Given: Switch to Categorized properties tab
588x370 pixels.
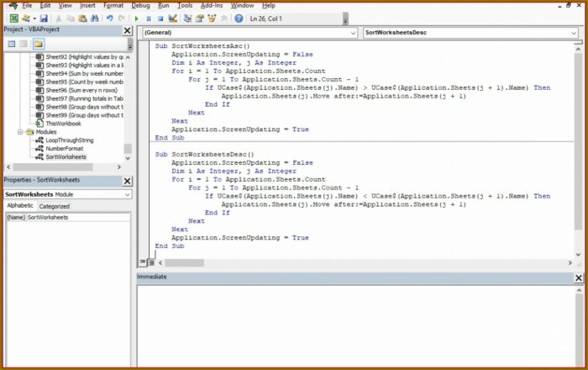Looking at the screenshot, I should [x=55, y=206].
